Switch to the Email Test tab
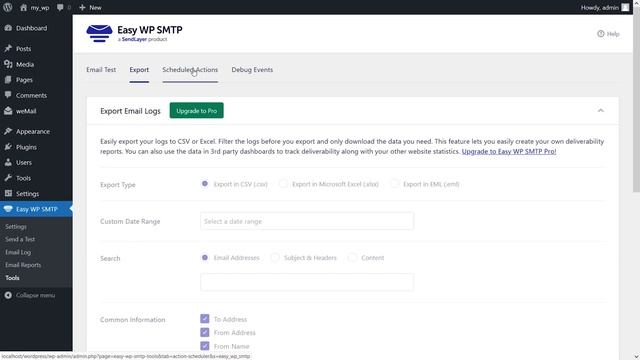 101,70
